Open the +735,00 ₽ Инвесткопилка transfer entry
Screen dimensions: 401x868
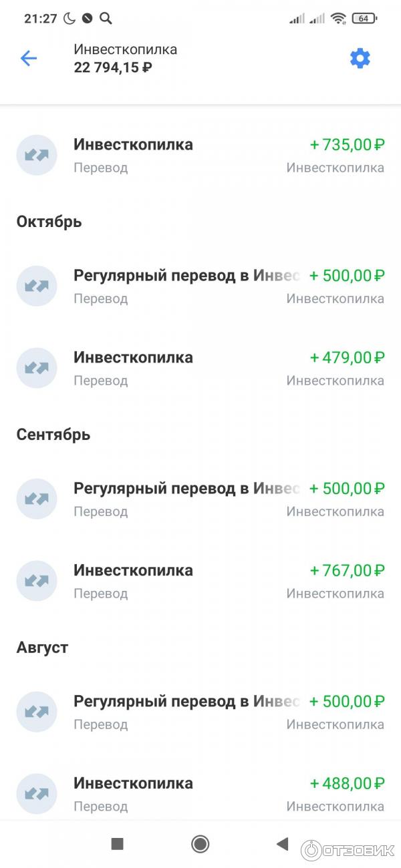pos(200,155)
